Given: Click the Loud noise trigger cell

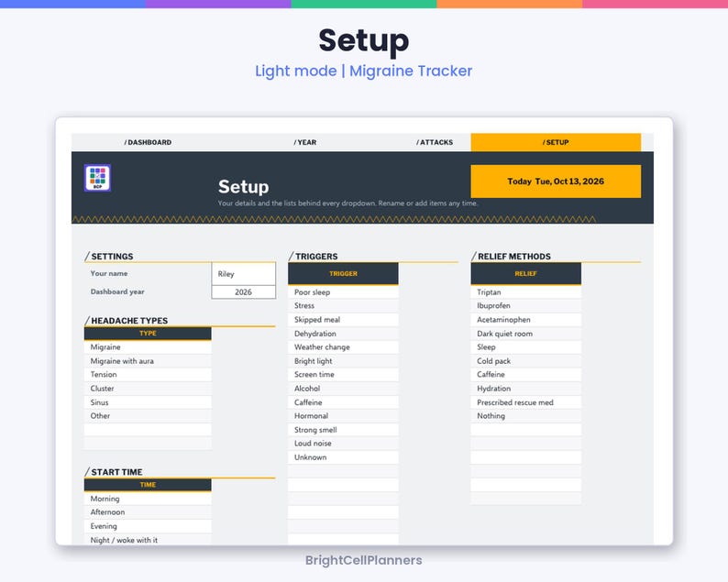Looking at the screenshot, I should pos(343,444).
